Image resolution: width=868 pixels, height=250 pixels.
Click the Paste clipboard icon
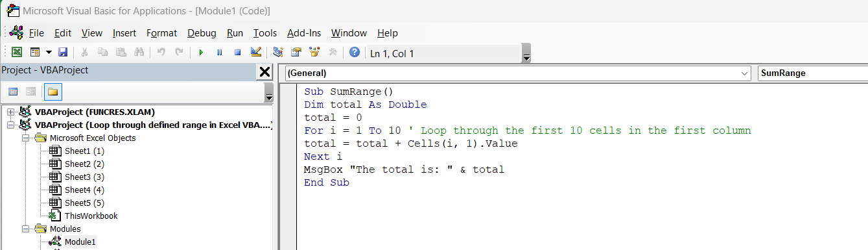tap(121, 53)
